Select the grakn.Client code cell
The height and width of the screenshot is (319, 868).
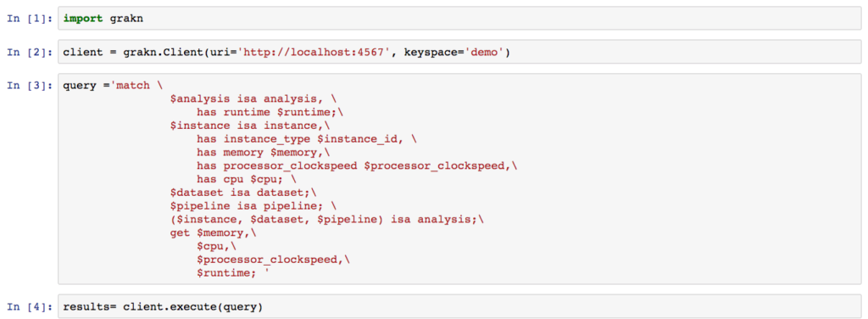coord(459,53)
